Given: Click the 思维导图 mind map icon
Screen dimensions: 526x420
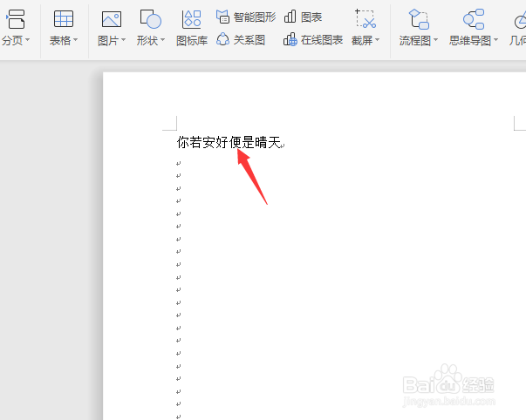Looking at the screenshot, I should [474, 19].
